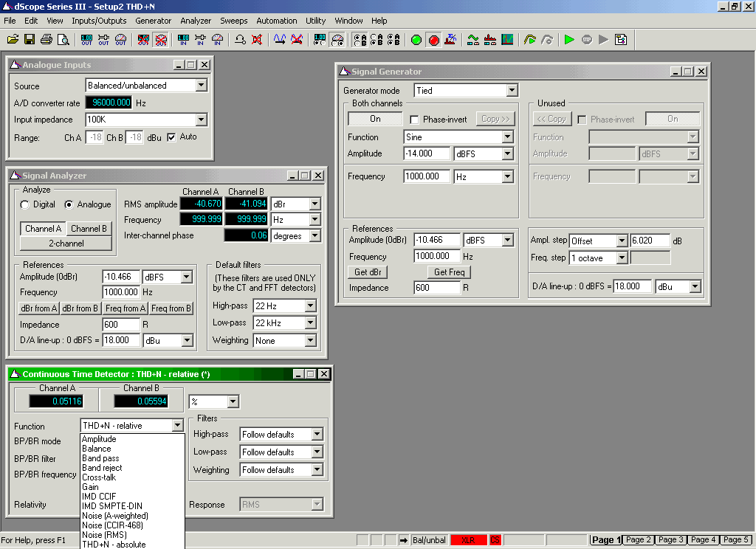The image size is (756, 549).
Task: Click the Signal Generator Impedance field '600'
Action: 437,288
